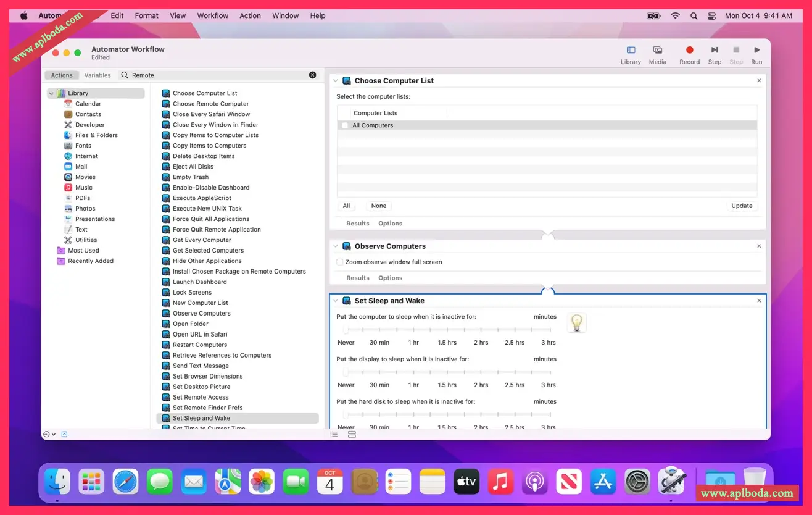Show the workflow log list view button
The image size is (812, 515).
tap(334, 435)
